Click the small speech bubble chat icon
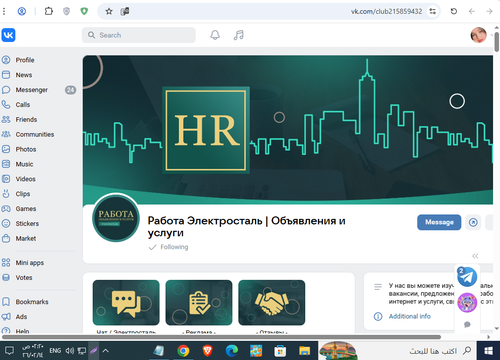500x360 pixels. tap(467, 324)
